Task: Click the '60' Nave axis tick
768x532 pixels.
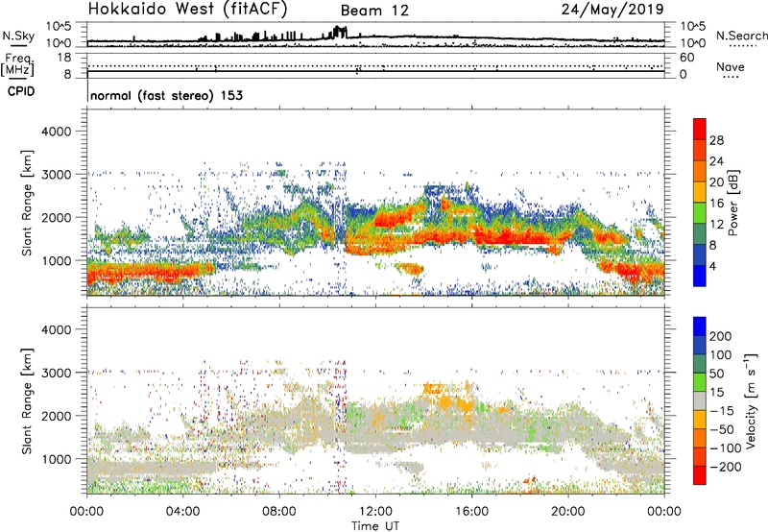Action: [686, 58]
